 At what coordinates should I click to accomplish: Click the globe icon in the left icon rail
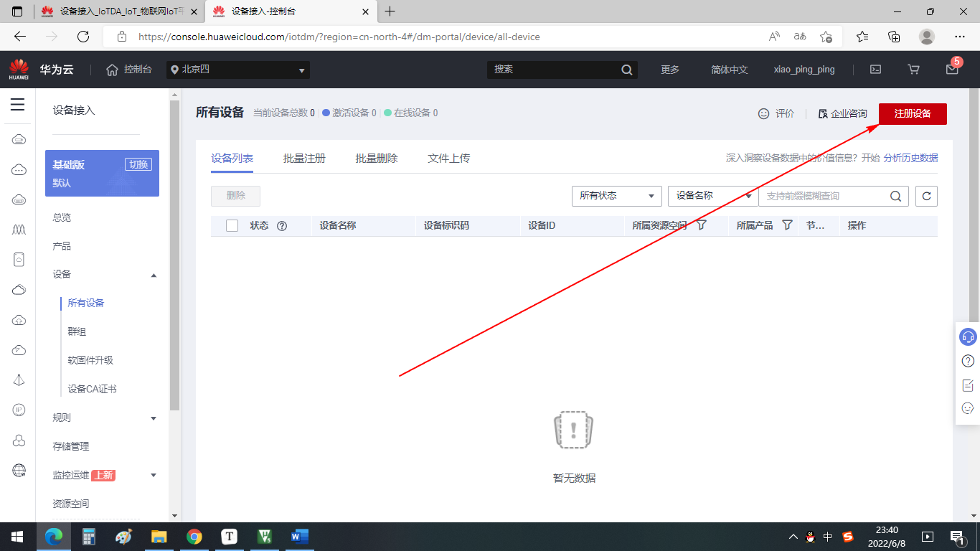(19, 471)
